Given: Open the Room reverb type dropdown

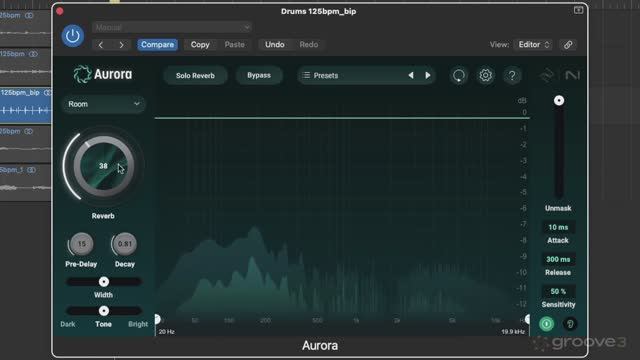Looking at the screenshot, I should 103,104.
